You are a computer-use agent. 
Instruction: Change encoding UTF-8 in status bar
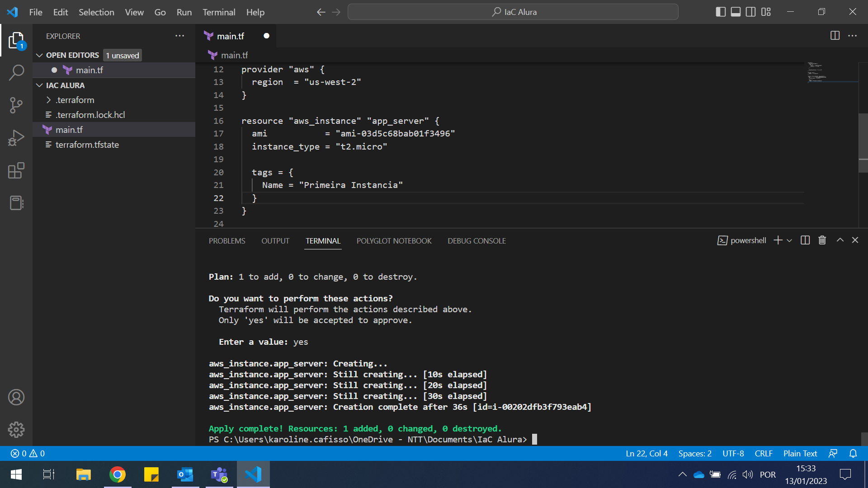[733, 453]
